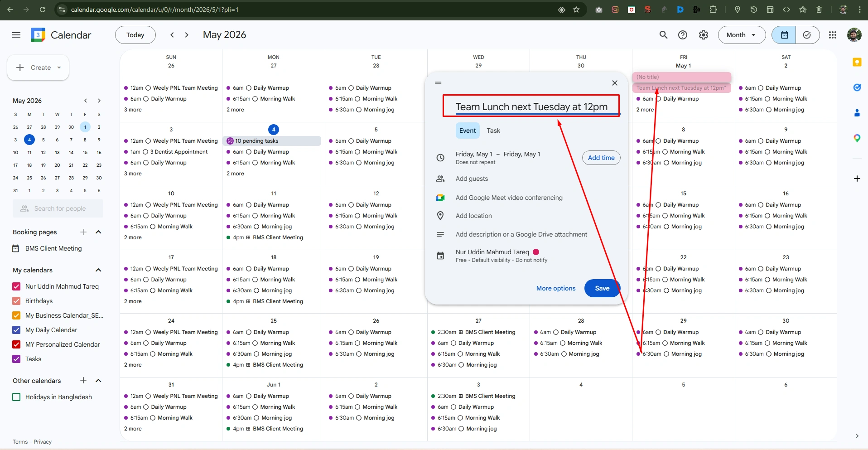Enable Holidays in Bangladesh calendar
This screenshot has height=450, width=868.
point(16,397)
